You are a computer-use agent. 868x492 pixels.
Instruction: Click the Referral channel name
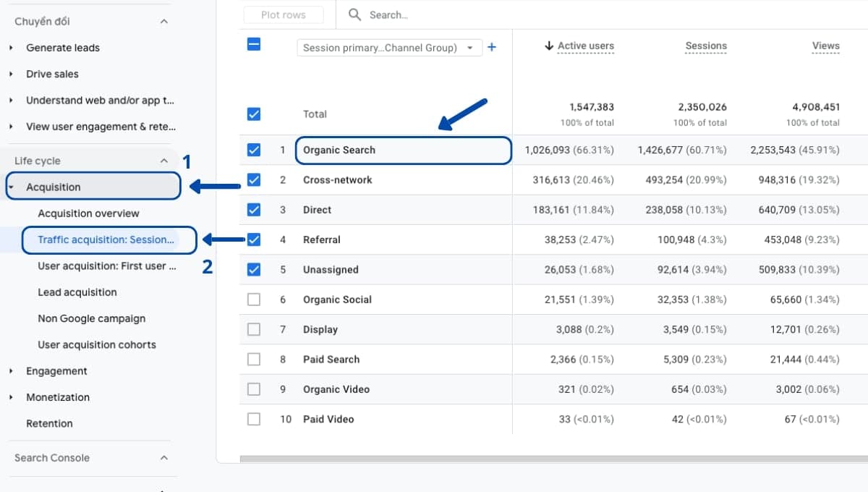coord(322,239)
